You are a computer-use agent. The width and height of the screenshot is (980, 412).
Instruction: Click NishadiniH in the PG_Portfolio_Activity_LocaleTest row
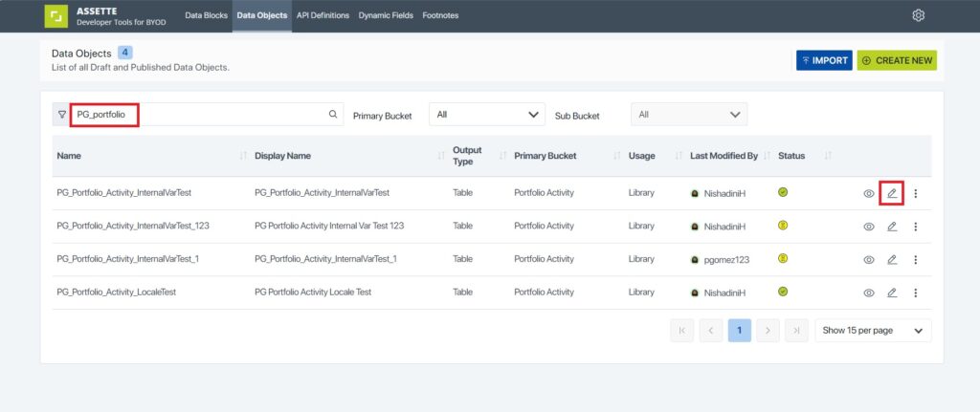[725, 293]
